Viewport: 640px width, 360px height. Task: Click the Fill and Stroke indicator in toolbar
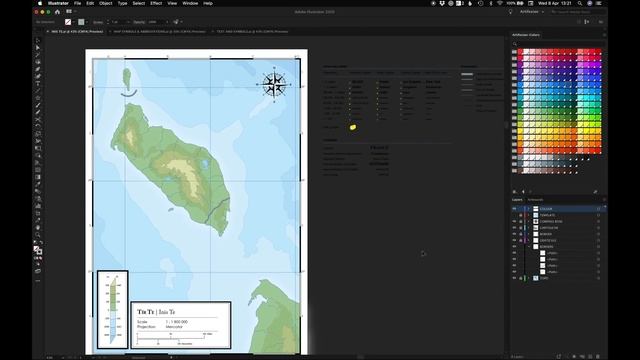[38, 250]
